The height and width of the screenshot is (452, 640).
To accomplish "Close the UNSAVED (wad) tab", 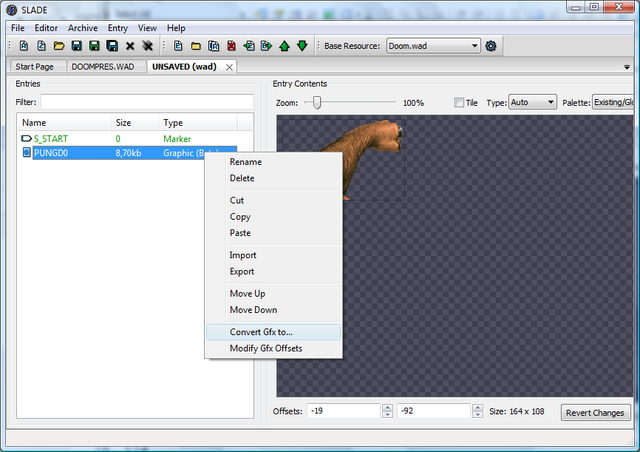I will coord(229,67).
